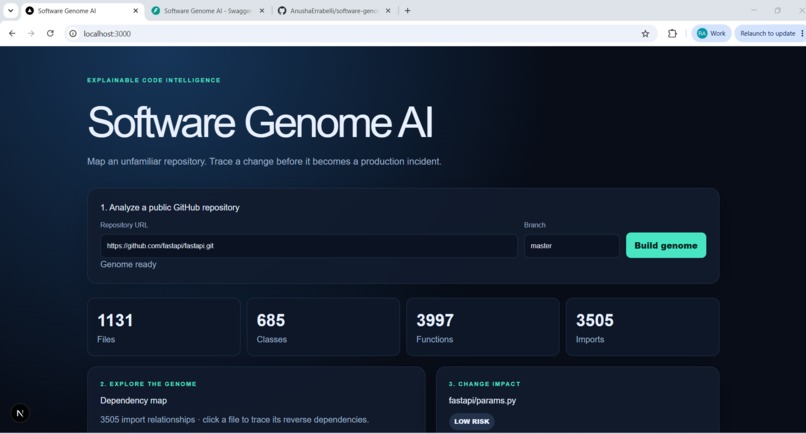
Task: Click the Software Genome AI title
Action: pyautogui.click(x=260, y=122)
